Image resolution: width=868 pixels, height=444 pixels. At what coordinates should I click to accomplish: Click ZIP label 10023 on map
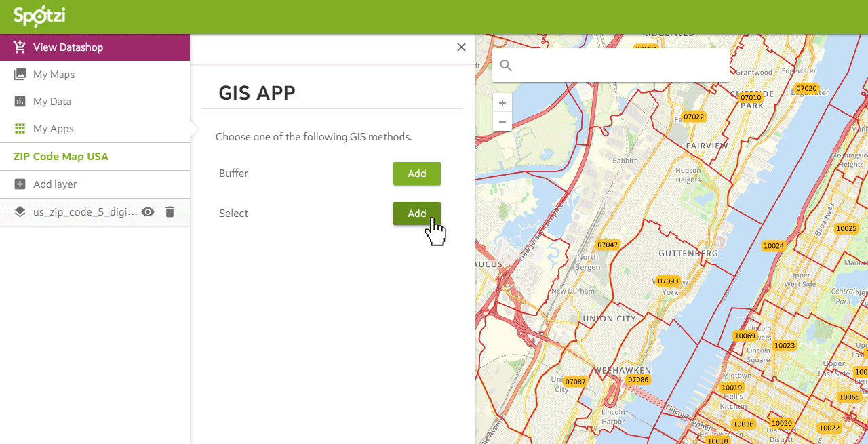784,346
